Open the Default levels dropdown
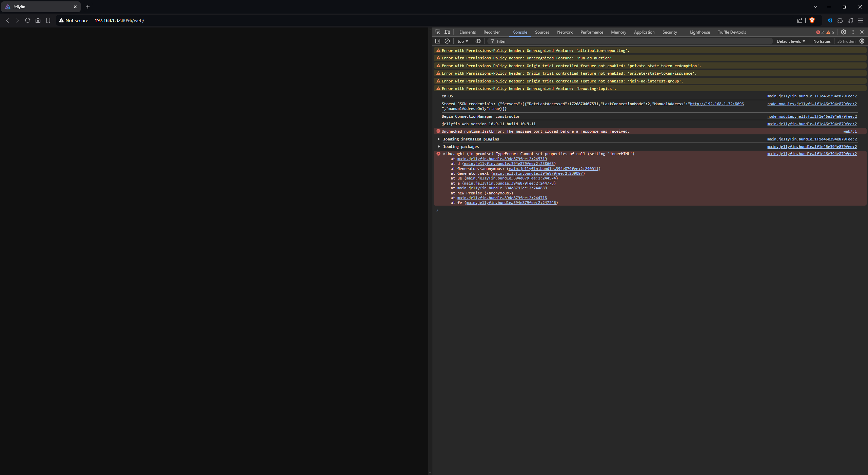This screenshot has height=475, width=868. 791,41
